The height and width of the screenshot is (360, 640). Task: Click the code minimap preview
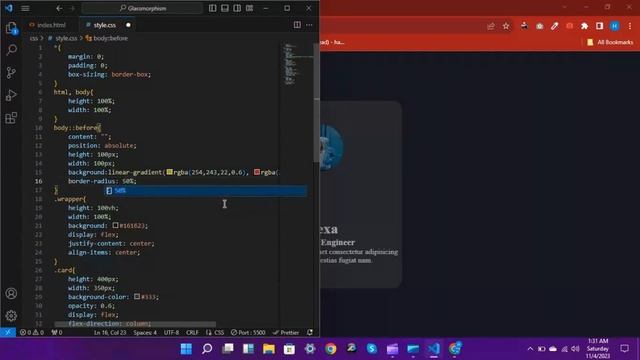pos(296,63)
